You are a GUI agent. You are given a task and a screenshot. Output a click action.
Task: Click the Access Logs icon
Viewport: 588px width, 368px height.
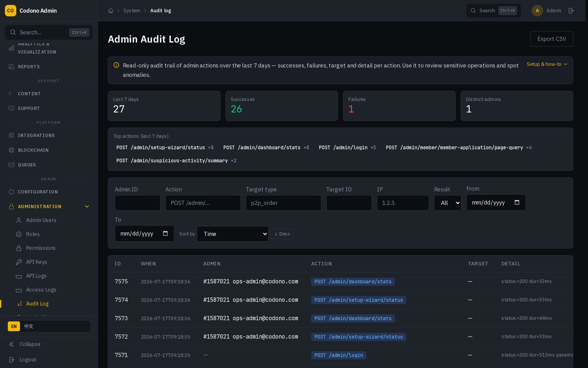pyautogui.click(x=19, y=290)
